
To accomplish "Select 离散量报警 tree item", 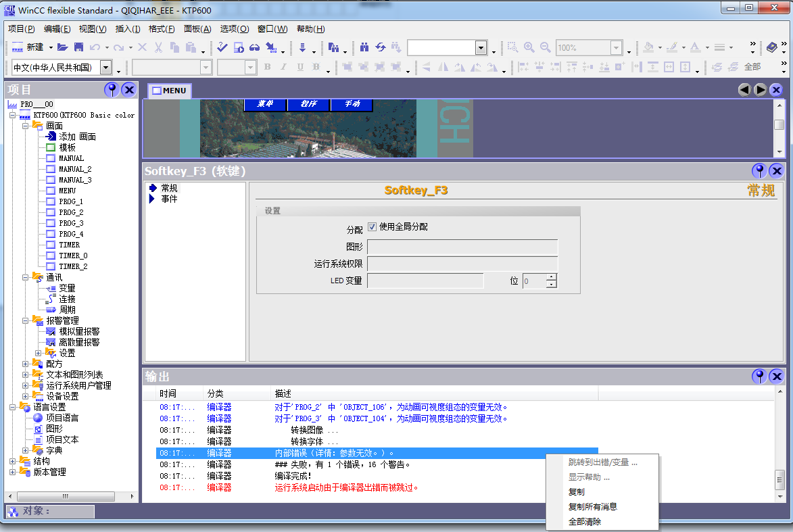I will (x=79, y=342).
